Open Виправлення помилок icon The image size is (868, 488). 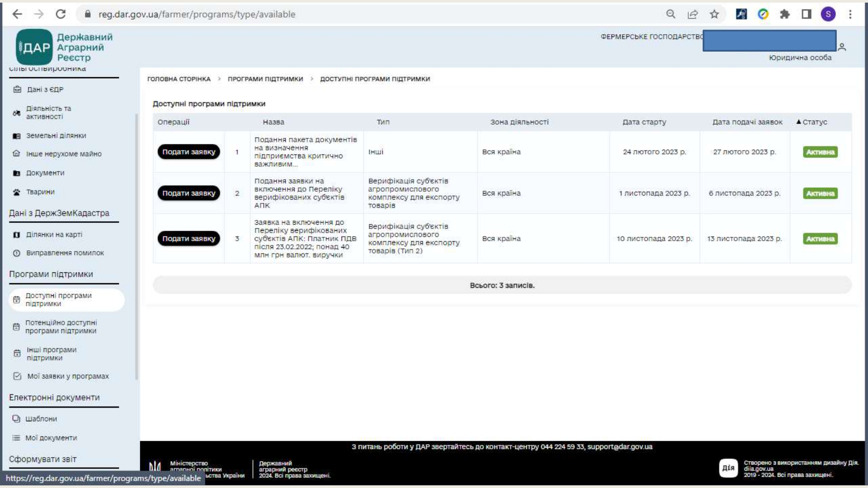coord(16,253)
